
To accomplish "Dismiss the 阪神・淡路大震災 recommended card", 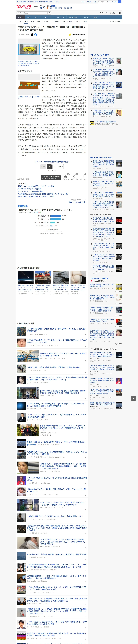I will tap(50, 294).
